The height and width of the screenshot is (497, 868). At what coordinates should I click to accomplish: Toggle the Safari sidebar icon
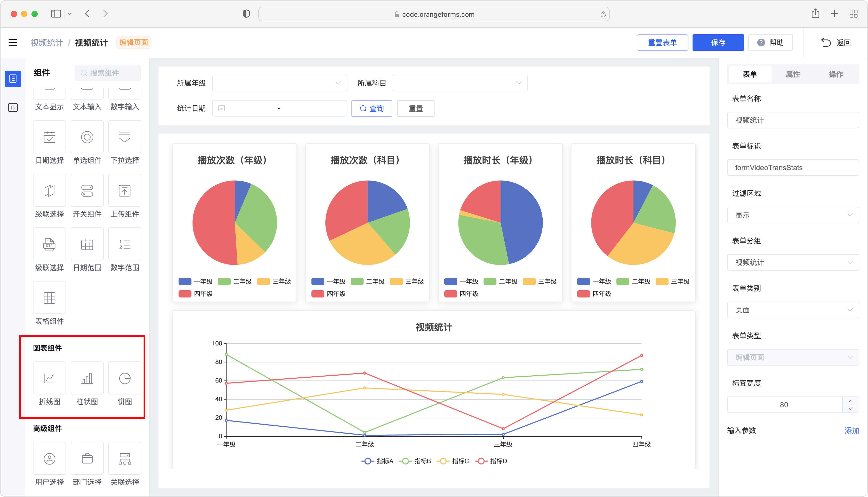click(x=56, y=14)
